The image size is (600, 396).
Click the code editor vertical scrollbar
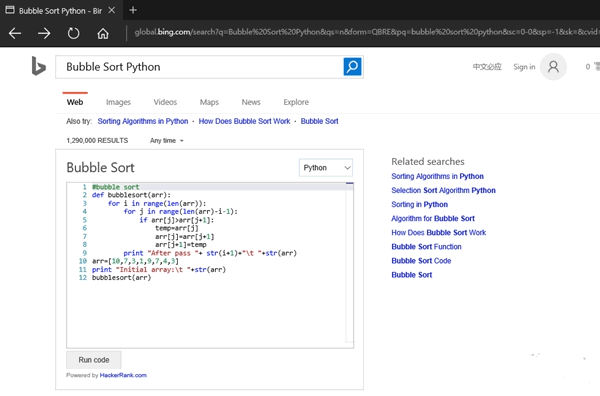[349, 263]
